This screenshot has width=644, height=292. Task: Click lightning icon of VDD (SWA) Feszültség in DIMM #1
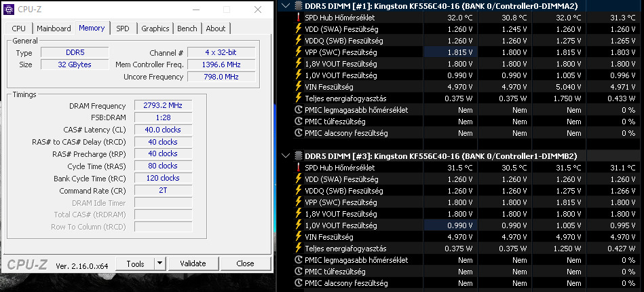click(299, 29)
